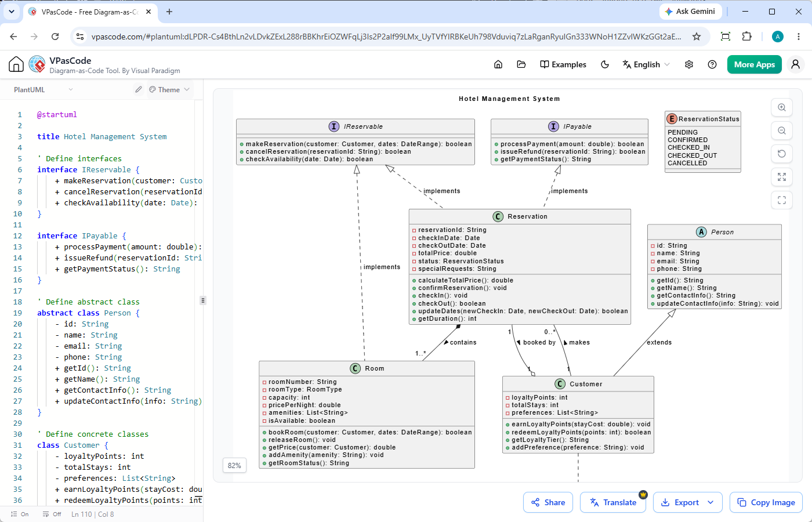
Task: Open new browser tab with plus
Action: (169, 12)
